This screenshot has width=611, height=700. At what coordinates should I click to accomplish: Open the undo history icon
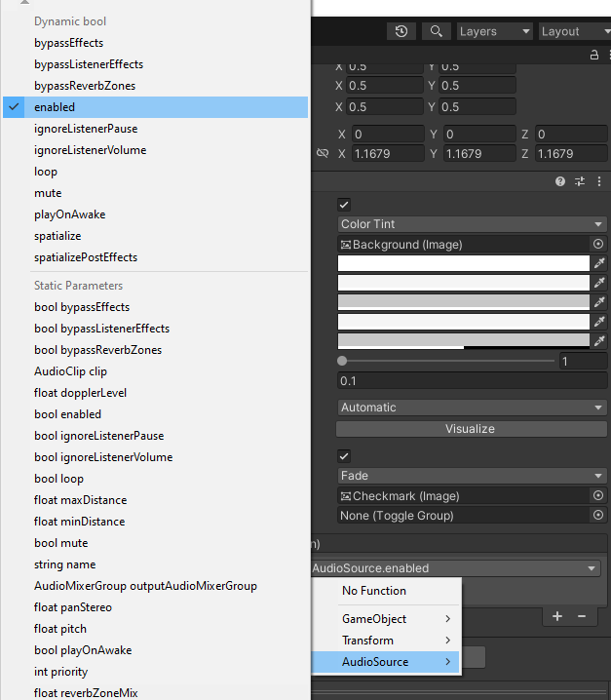pos(401,31)
